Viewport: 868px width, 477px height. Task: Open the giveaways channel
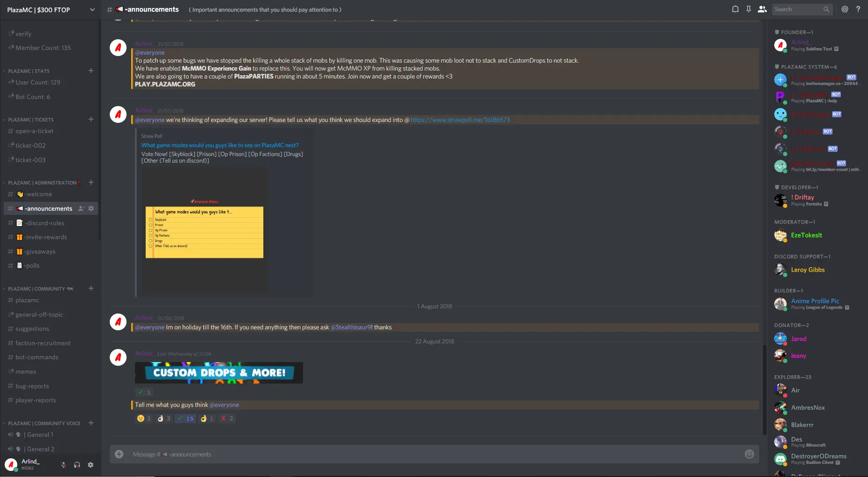50,251
